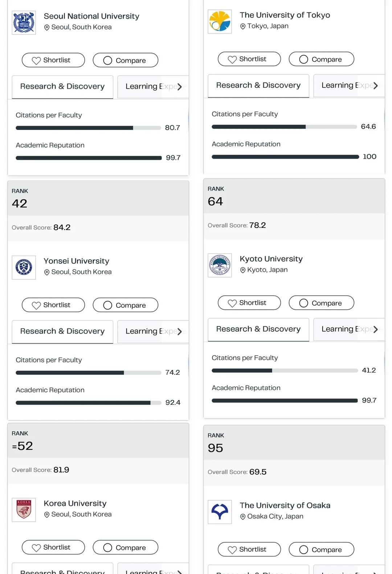Show more tabs chevron on Yonsei card
The image size is (392, 574).
[x=179, y=331]
